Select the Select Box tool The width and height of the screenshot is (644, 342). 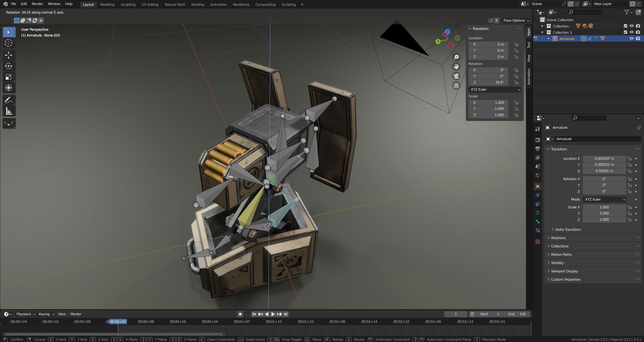pos(9,32)
